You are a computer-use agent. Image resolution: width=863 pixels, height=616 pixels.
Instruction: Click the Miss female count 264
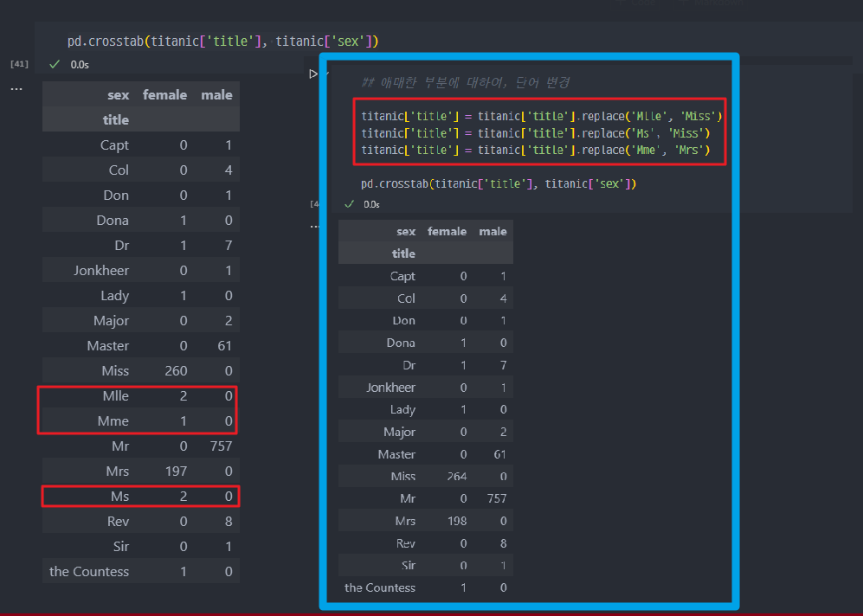457,477
